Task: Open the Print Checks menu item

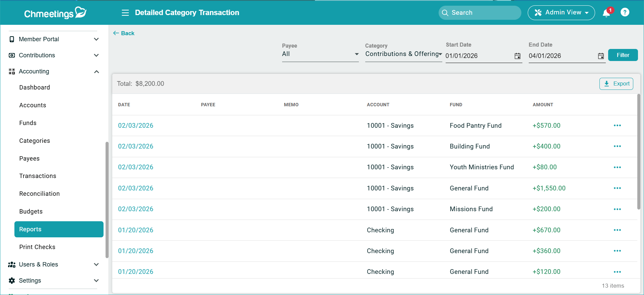Action: pos(37,247)
